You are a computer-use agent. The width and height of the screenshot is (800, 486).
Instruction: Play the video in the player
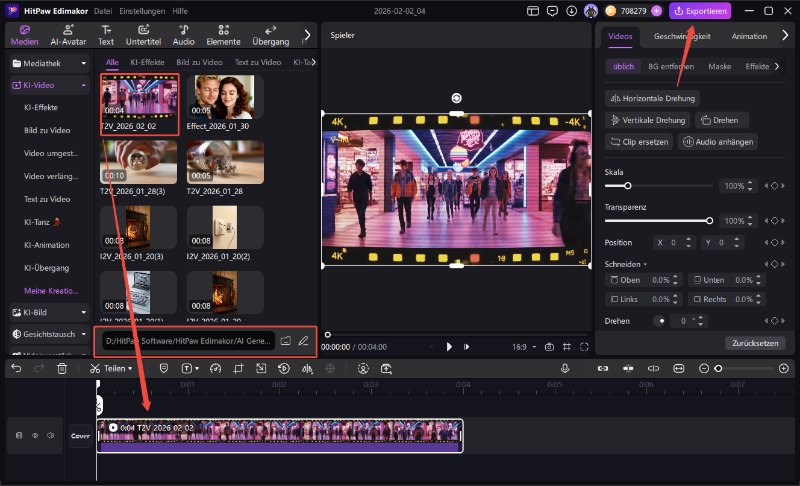449,347
